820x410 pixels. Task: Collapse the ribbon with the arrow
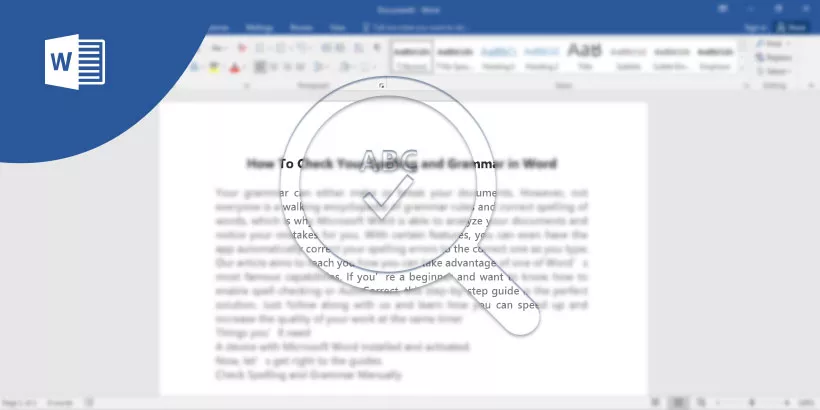click(x=811, y=85)
